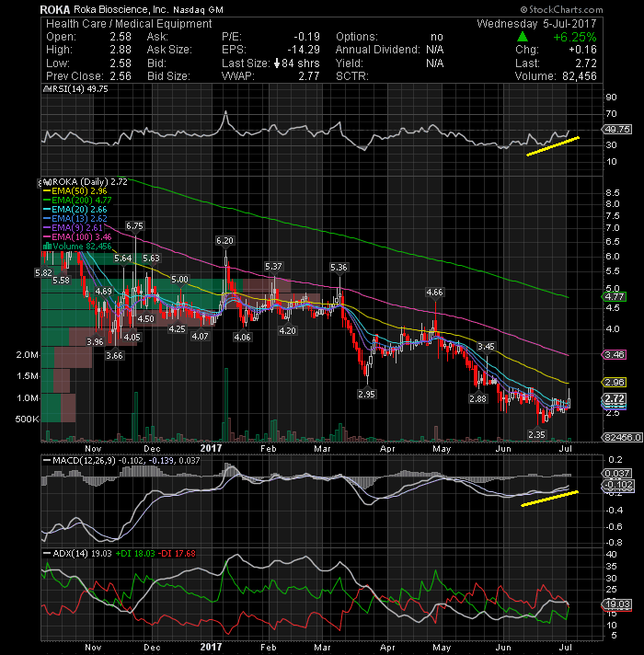This screenshot has width=644, height=655.
Task: Click the Volume legend bar icon
Action: pyautogui.click(x=47, y=246)
